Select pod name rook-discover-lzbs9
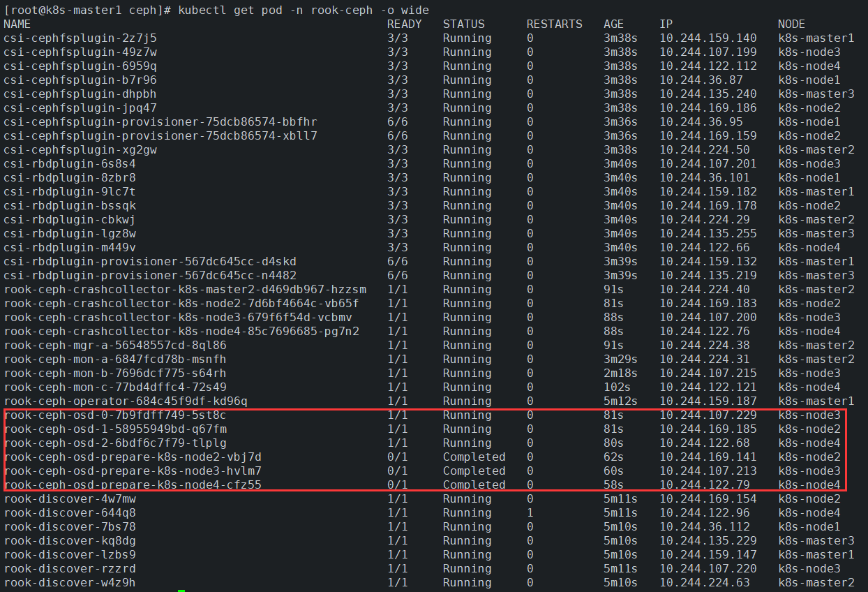 tap(70, 554)
